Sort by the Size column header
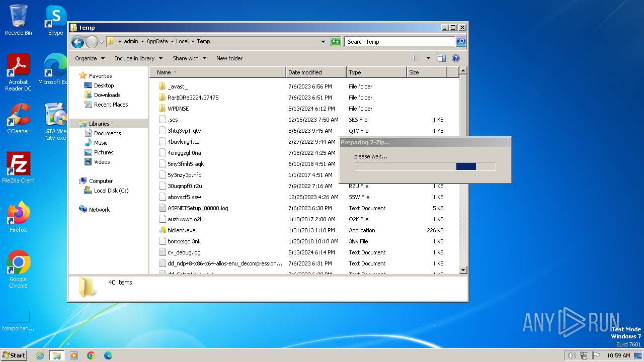Screen dimensions: 644x362 click(x=427, y=72)
